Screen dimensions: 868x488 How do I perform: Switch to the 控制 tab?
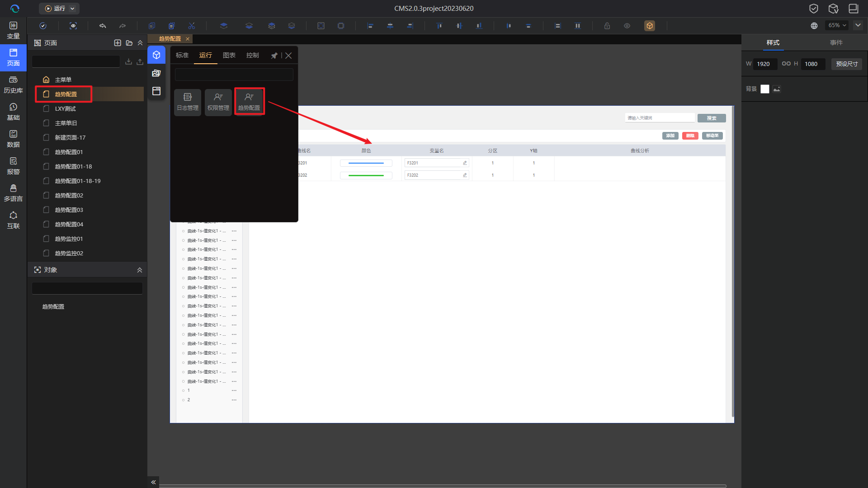tap(253, 55)
